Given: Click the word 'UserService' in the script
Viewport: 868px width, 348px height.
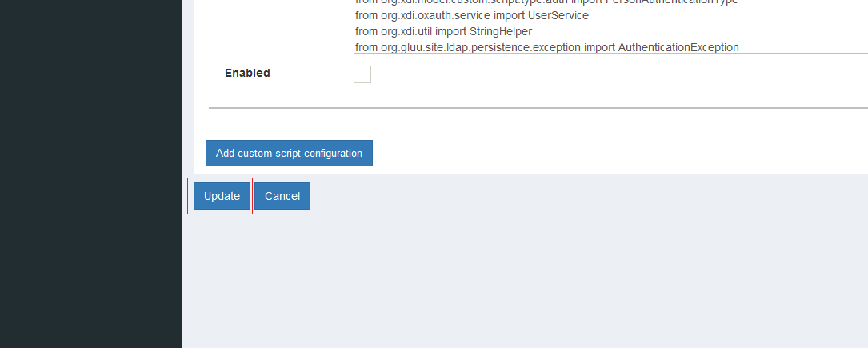Looking at the screenshot, I should click(558, 15).
